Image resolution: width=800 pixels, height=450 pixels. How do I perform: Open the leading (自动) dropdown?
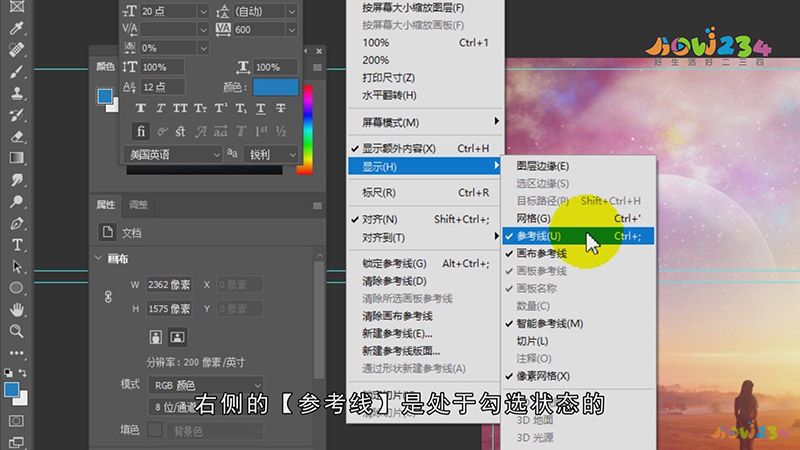(291, 11)
